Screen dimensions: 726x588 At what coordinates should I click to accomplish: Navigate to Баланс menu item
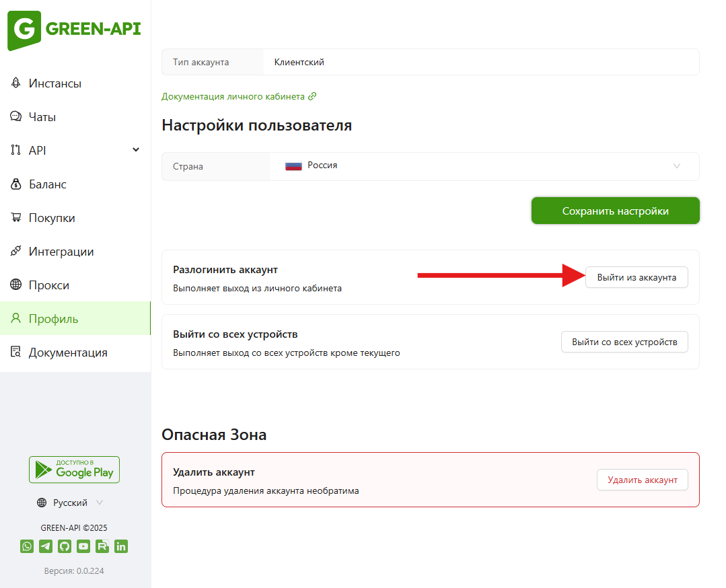pyautogui.click(x=47, y=184)
